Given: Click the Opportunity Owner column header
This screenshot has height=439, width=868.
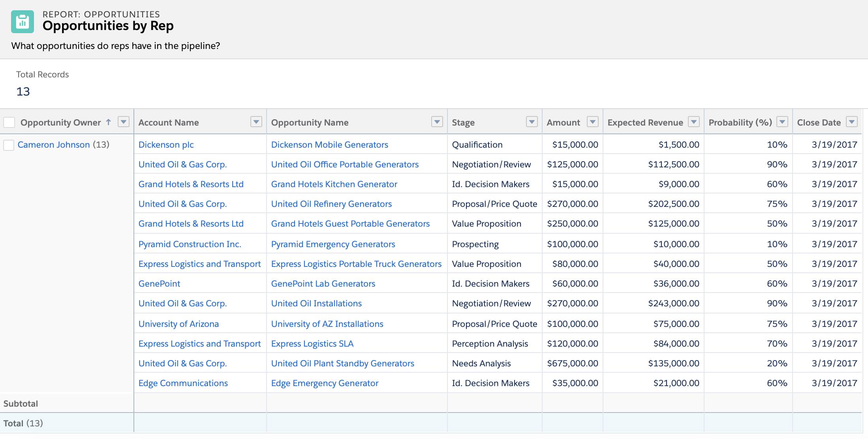Looking at the screenshot, I should pos(60,122).
